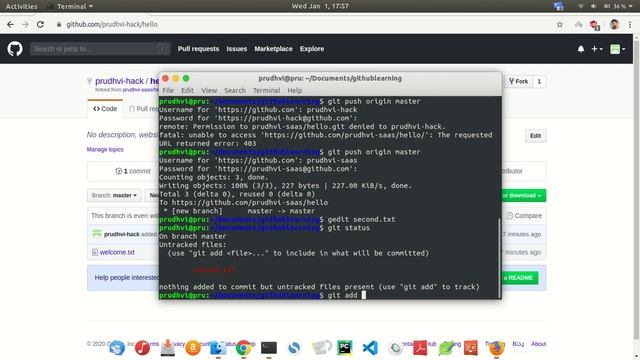Image resolution: width=640 pixels, height=360 pixels.
Task: Focus the GitHub 'Search or jump to' field
Action: coord(100,49)
